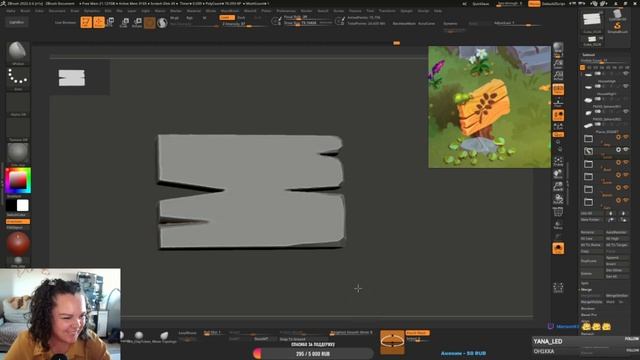
Task: Select the Cylinder3D tool thumbnail
Action: click(x=617, y=16)
